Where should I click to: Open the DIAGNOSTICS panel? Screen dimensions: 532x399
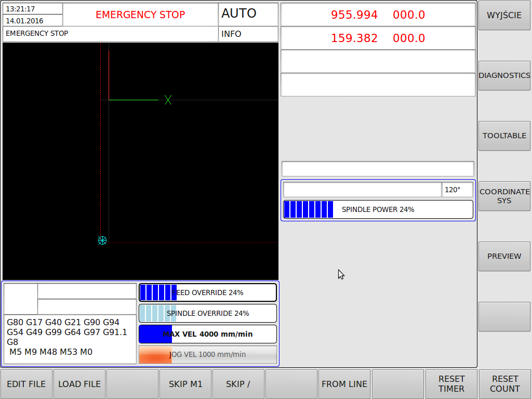pyautogui.click(x=504, y=75)
